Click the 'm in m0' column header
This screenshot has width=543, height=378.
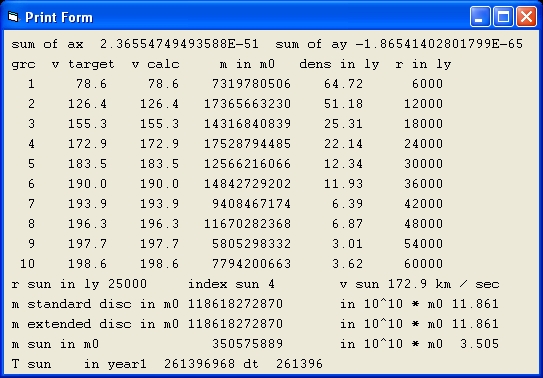[247, 64]
